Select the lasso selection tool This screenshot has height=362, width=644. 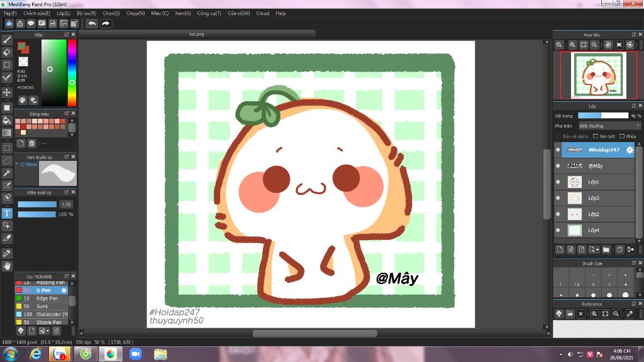click(x=6, y=160)
